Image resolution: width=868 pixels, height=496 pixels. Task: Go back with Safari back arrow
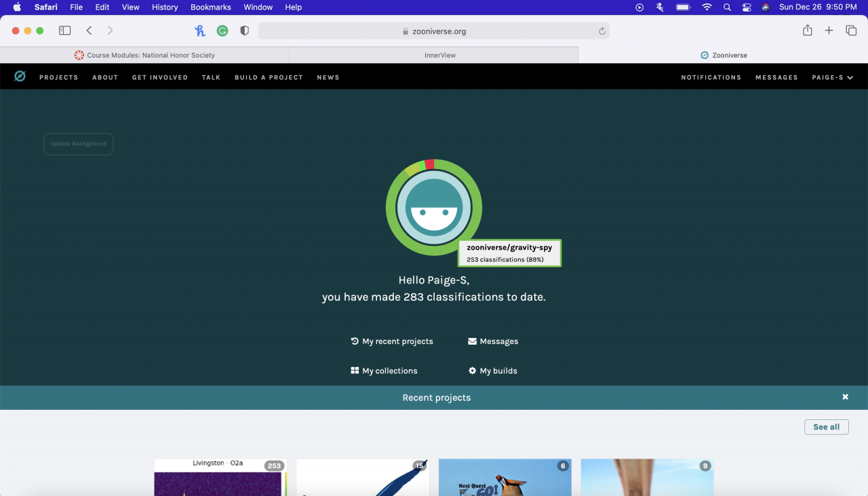coord(89,31)
